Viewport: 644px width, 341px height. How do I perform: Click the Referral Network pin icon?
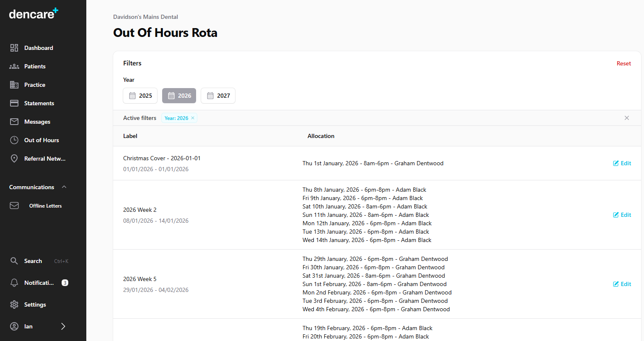pos(14,158)
